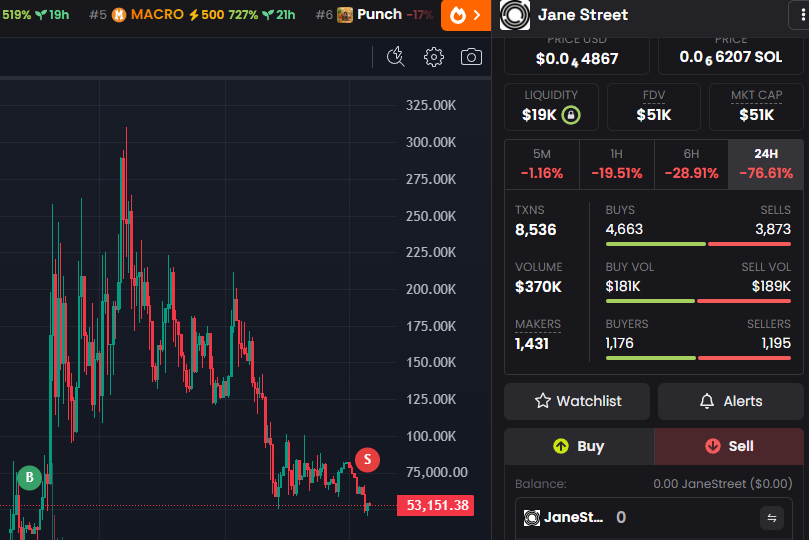Image resolution: width=809 pixels, height=540 pixels.
Task: Click the SELL VOL $189K value
Action: coord(771,286)
